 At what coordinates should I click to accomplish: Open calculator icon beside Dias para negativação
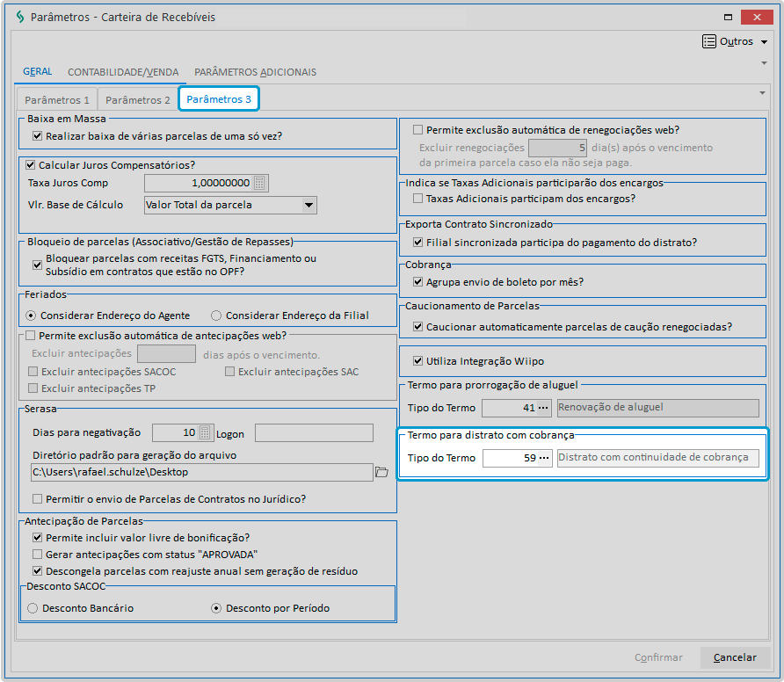[x=205, y=432]
